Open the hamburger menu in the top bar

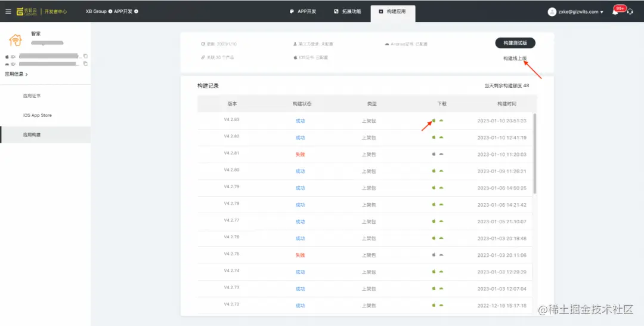point(8,11)
